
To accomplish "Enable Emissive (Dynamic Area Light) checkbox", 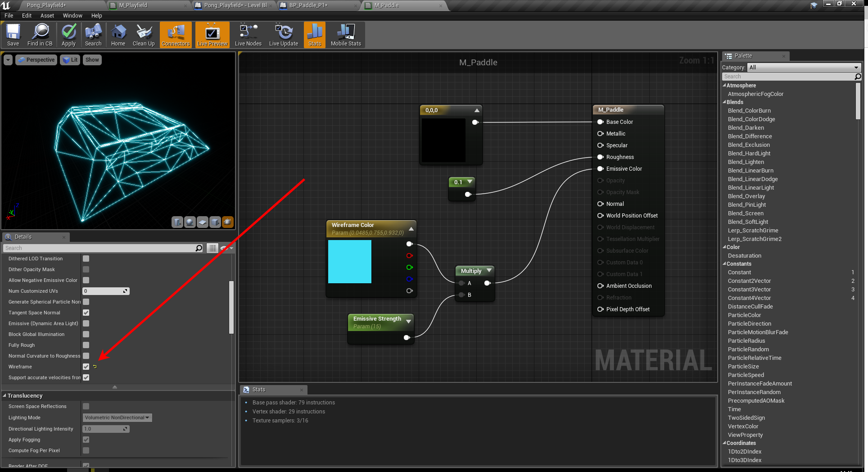I will (x=86, y=323).
